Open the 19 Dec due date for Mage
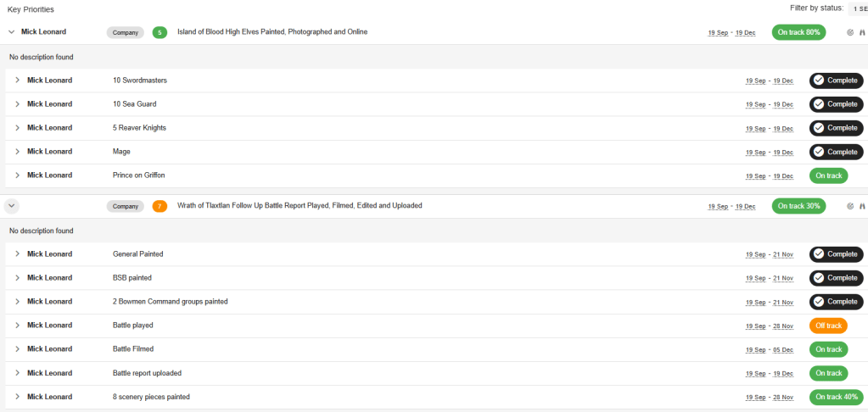868x412 pixels. tap(782, 153)
